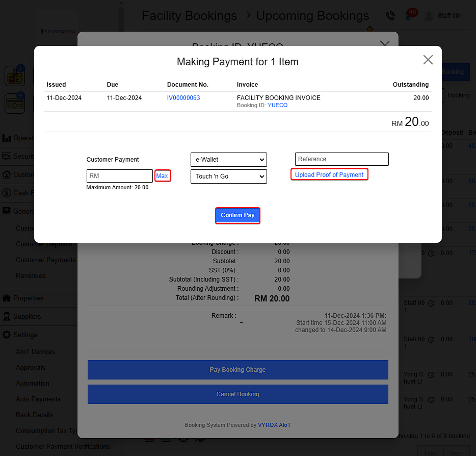Focus the Reference input field
The height and width of the screenshot is (456, 476).
click(x=341, y=159)
